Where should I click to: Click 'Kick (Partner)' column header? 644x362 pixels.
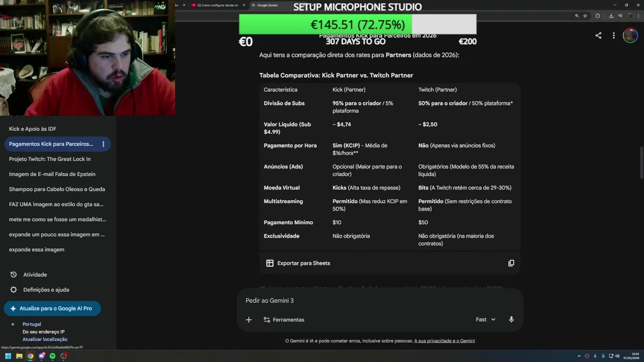[349, 89]
